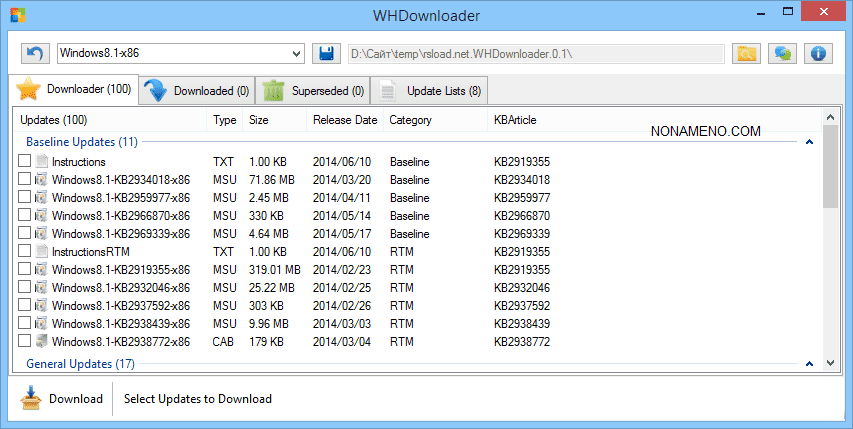
Task: Click the vertical scrollbar down arrow
Action: (x=829, y=363)
